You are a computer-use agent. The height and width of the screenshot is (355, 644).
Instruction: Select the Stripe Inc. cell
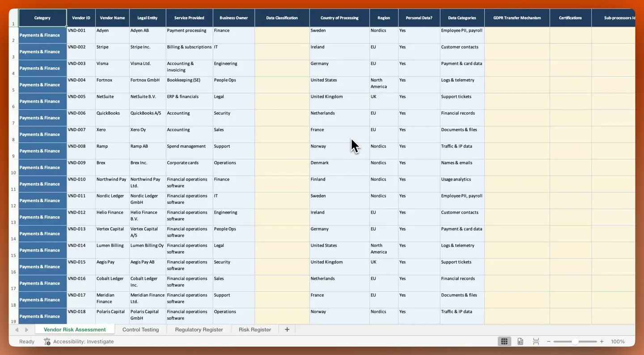click(148, 52)
